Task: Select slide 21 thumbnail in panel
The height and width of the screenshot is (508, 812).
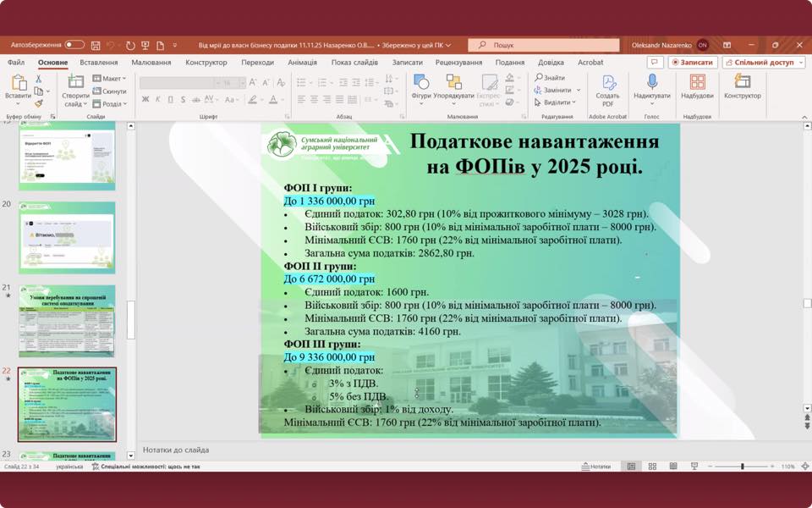Action: click(x=67, y=321)
